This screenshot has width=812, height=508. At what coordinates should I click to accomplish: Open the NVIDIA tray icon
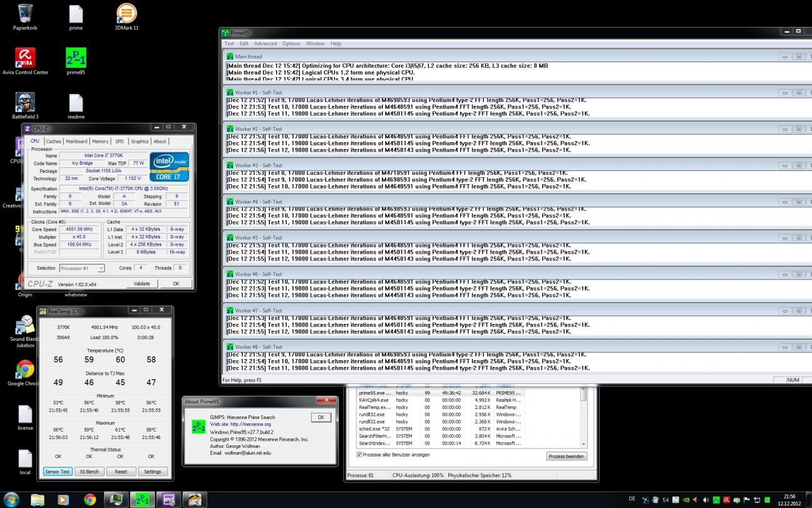(686, 499)
